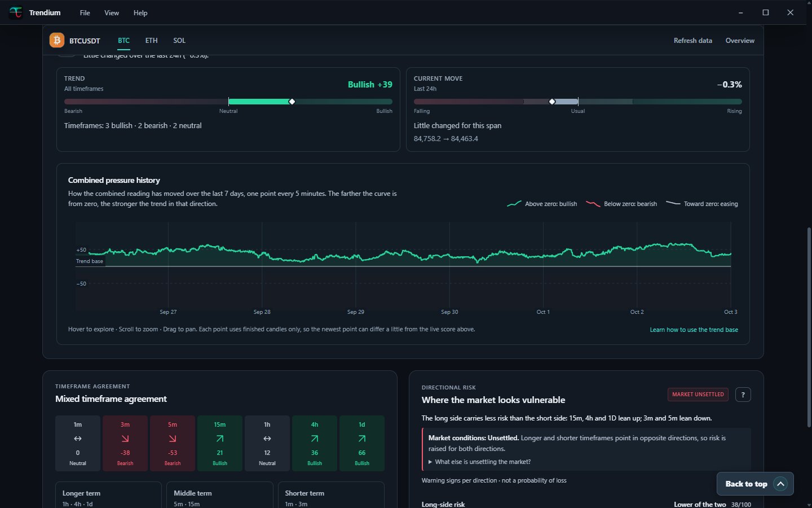Open the View menu
Viewport: 812px width, 508px height.
click(112, 12)
